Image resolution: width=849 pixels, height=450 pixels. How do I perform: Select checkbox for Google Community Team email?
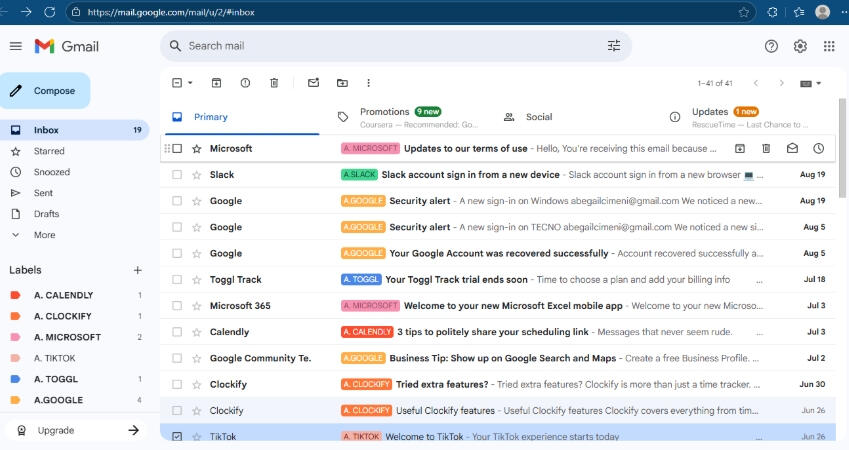click(x=177, y=358)
